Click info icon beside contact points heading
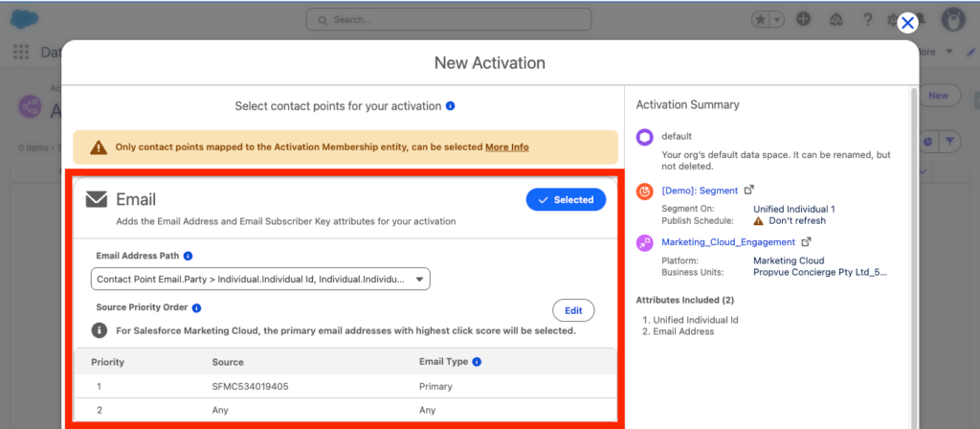 450,105
